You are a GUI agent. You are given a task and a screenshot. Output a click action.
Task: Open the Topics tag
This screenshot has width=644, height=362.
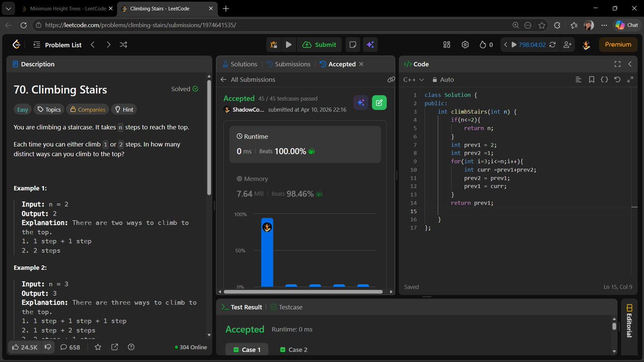pos(48,109)
